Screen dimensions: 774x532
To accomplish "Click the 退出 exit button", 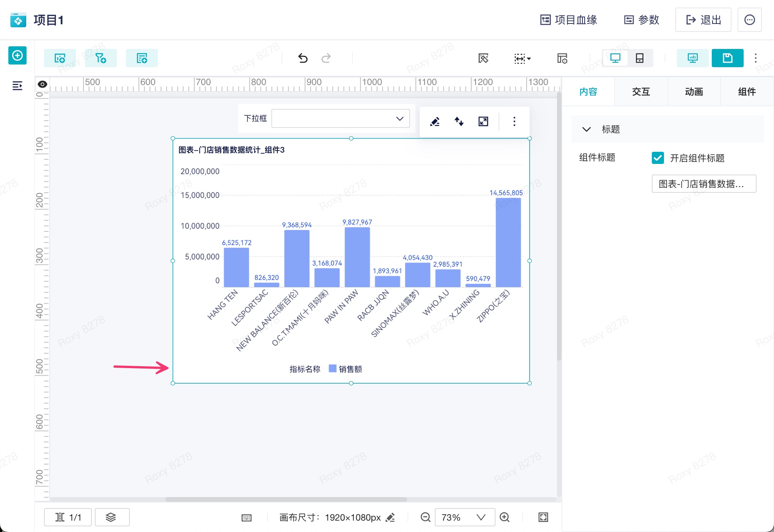I will (703, 20).
